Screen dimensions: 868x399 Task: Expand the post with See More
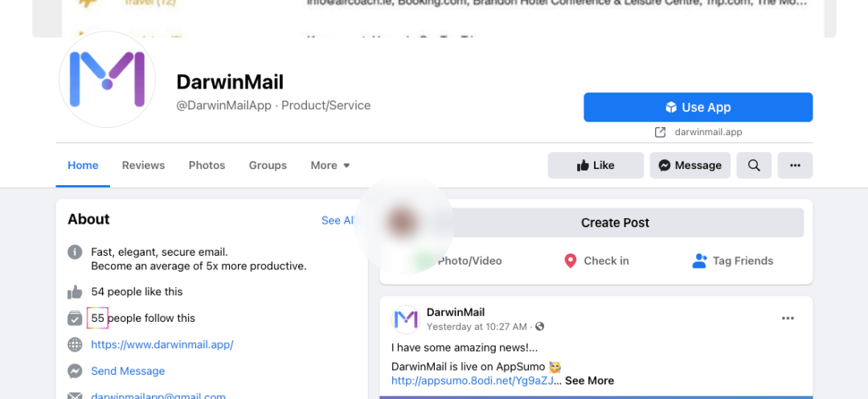point(590,380)
